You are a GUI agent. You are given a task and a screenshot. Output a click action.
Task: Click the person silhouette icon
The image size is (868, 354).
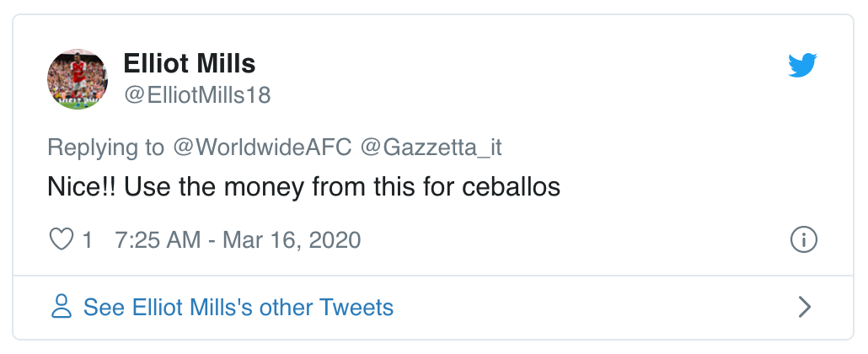62,307
